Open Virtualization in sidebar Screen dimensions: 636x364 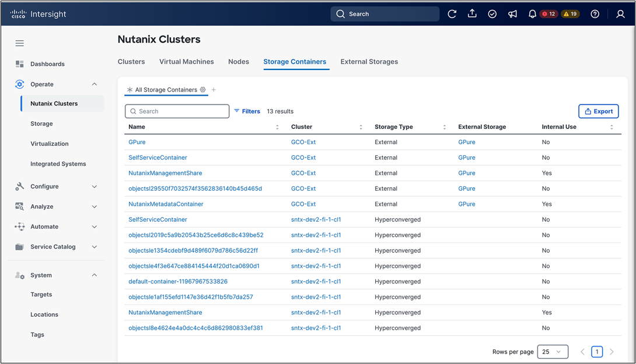50,143
